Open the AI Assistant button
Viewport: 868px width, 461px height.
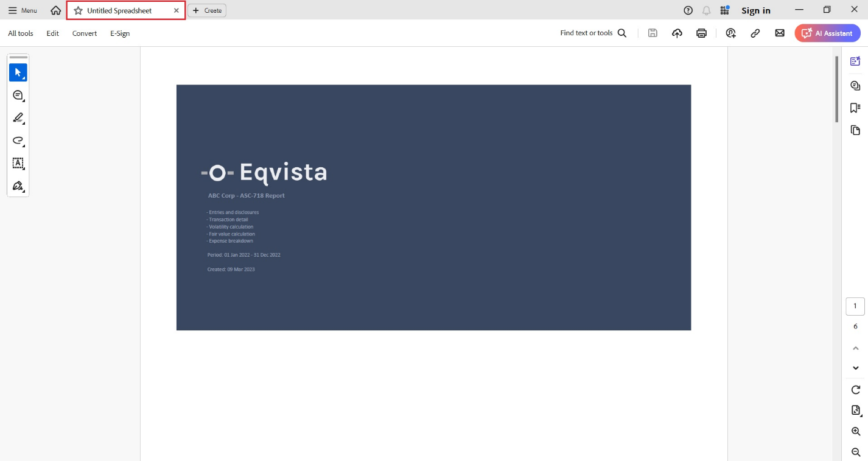tap(827, 33)
